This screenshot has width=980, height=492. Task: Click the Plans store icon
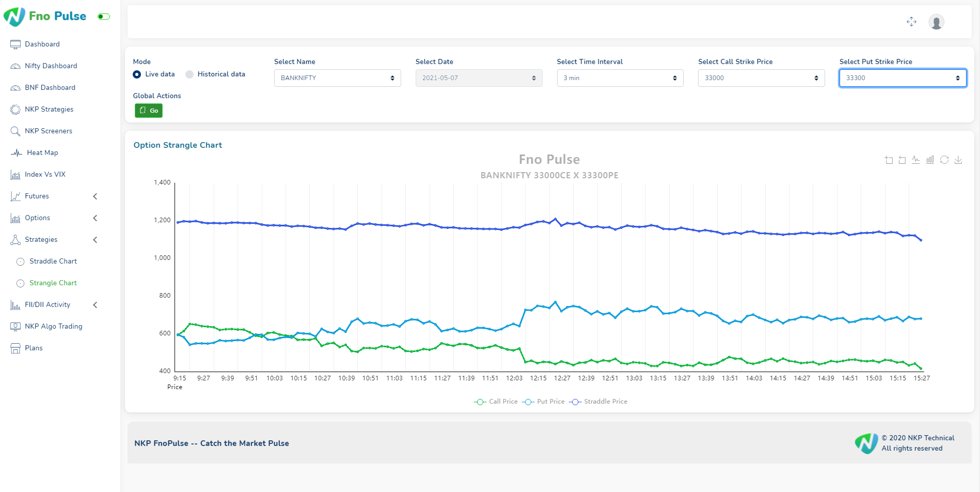click(15, 348)
